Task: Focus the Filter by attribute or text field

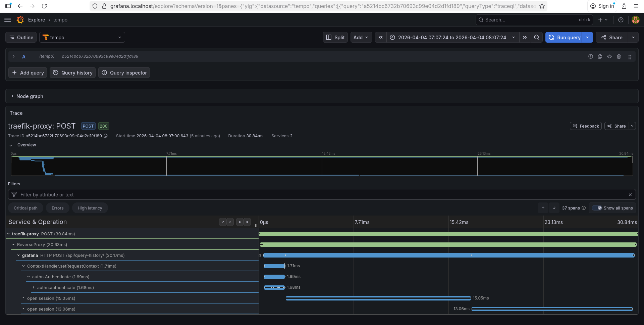Action: click(x=322, y=194)
